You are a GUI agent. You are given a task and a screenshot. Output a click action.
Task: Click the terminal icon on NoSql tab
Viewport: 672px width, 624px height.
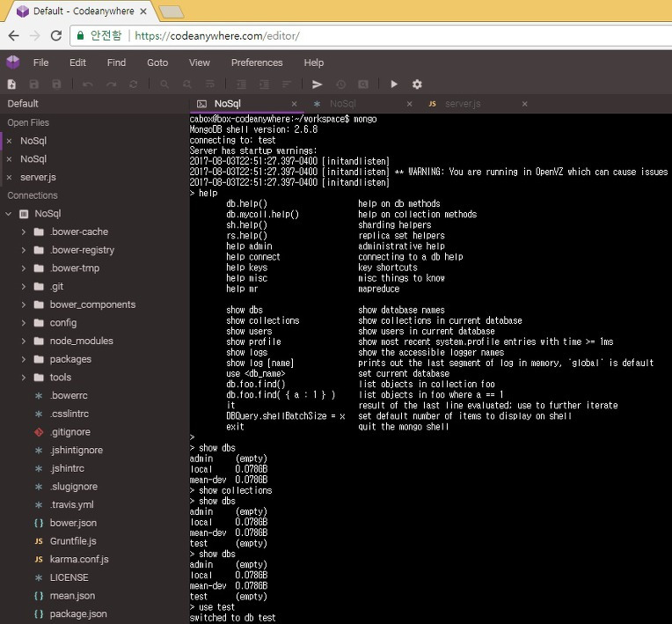[x=201, y=104]
